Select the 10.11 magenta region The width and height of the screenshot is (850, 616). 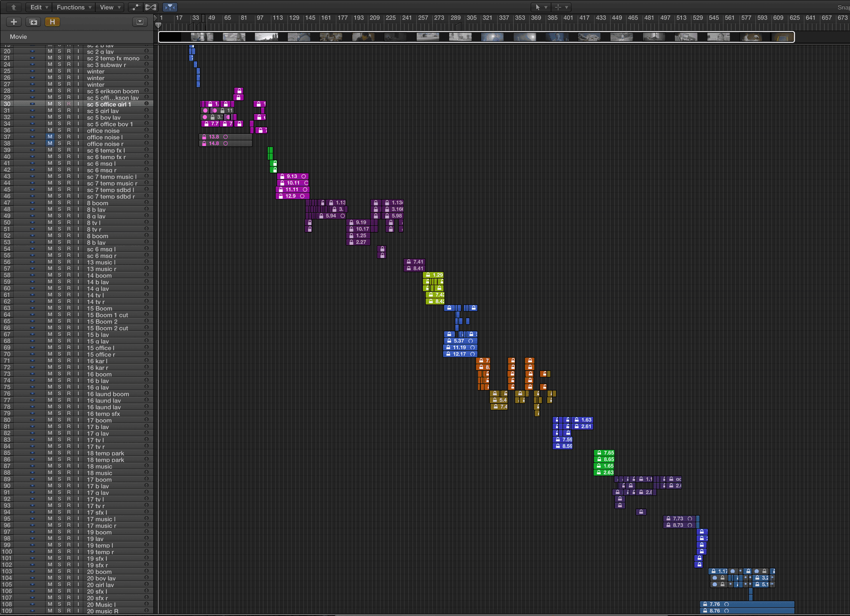(x=293, y=183)
